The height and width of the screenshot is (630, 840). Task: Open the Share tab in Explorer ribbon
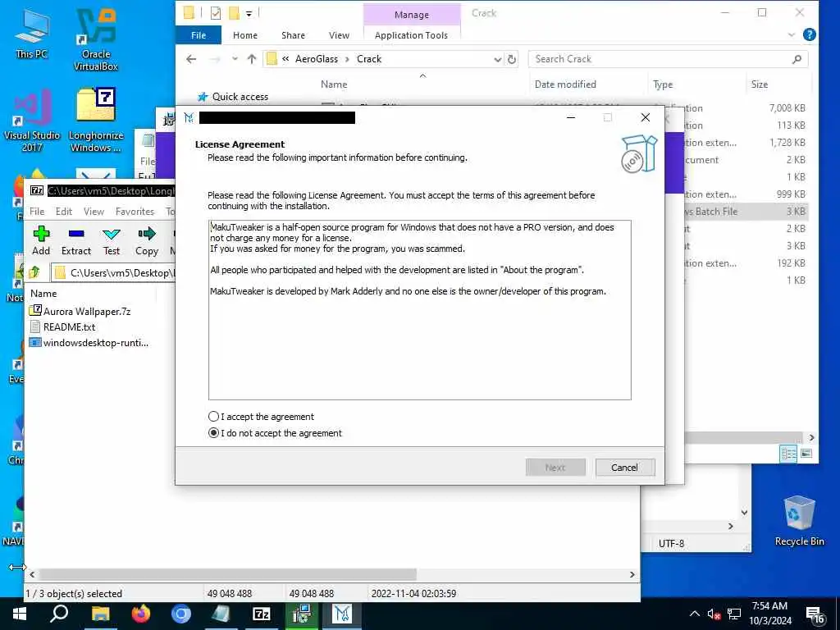(x=293, y=35)
